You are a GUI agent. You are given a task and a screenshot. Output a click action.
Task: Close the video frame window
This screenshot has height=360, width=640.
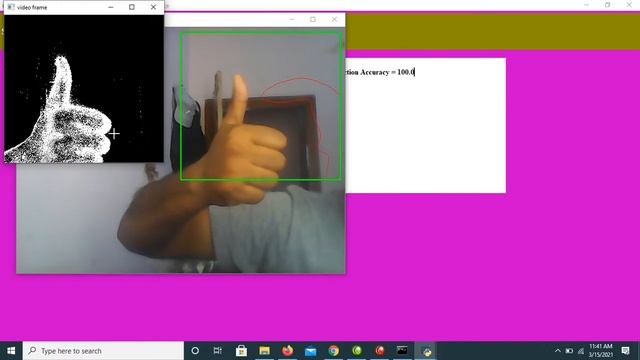click(x=153, y=7)
